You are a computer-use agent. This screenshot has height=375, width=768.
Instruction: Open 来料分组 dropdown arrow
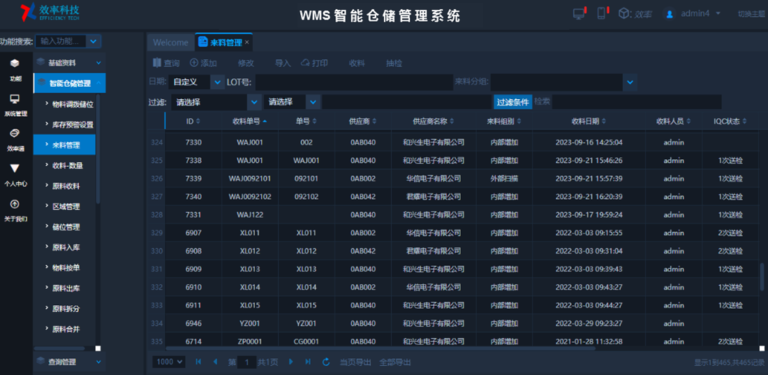coord(630,82)
